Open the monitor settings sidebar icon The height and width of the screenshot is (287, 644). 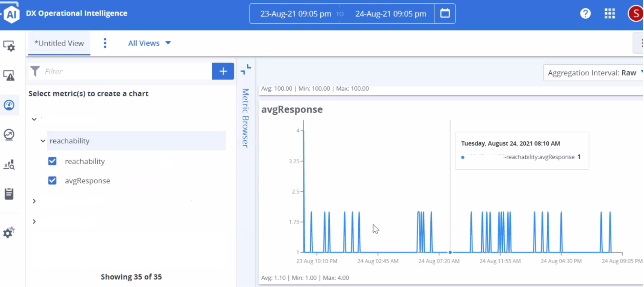coord(9,46)
